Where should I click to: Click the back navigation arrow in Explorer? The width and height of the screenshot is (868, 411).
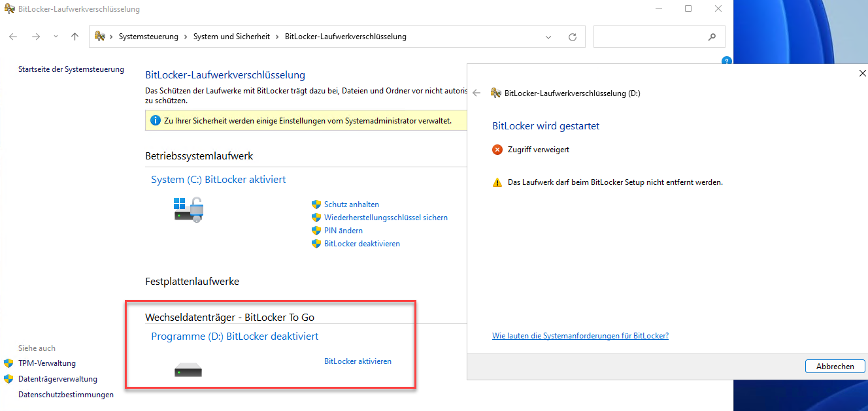[x=13, y=37]
